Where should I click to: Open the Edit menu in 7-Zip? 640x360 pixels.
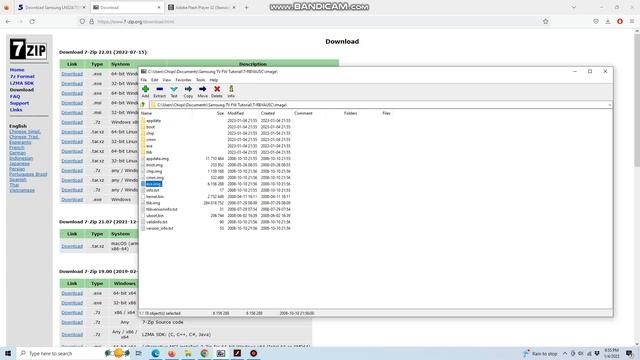(x=154, y=80)
